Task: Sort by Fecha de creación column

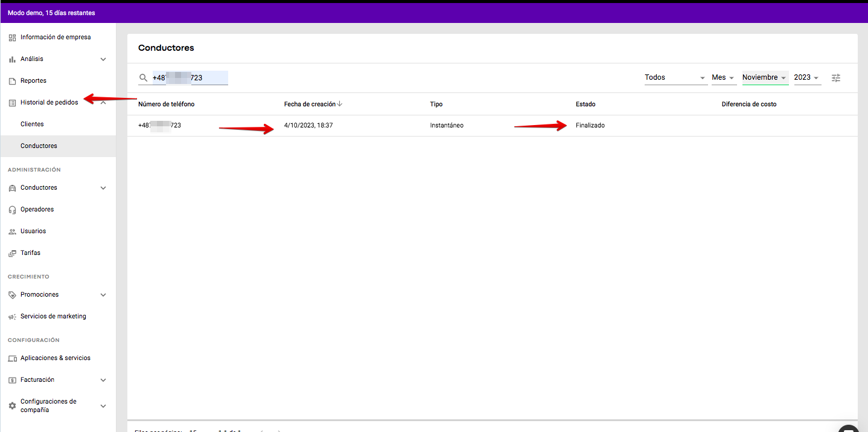Action: [310, 105]
